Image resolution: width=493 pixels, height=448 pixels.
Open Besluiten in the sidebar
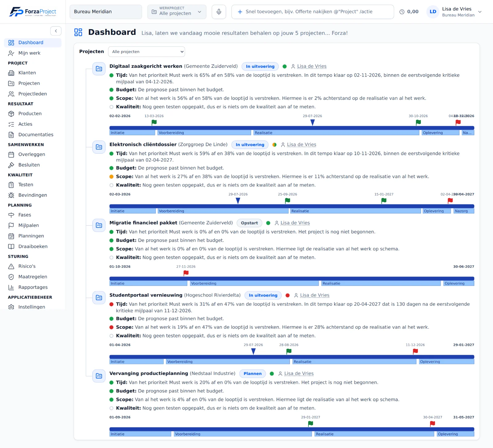[x=33, y=165]
